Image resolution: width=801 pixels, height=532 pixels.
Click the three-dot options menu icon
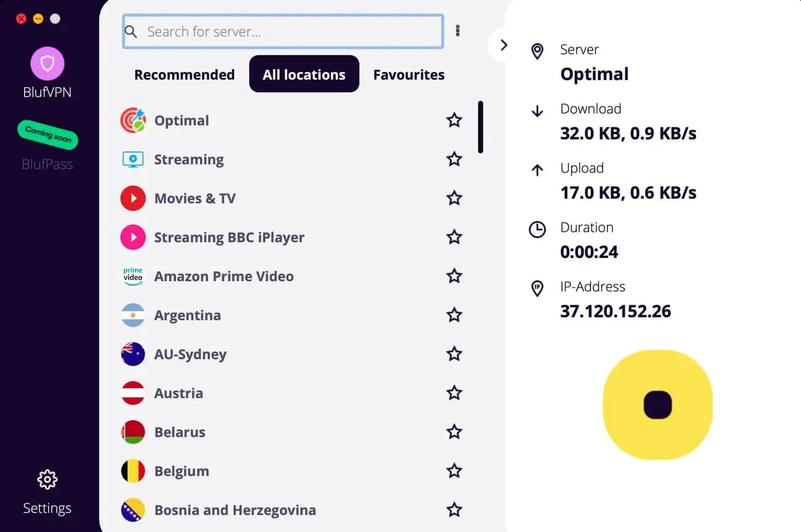coord(458,31)
